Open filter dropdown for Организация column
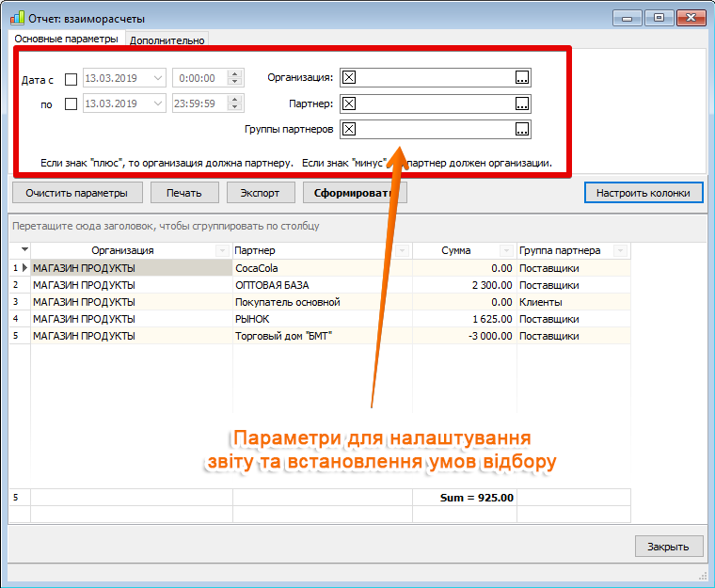Image resolution: width=715 pixels, height=588 pixels. pos(222,250)
